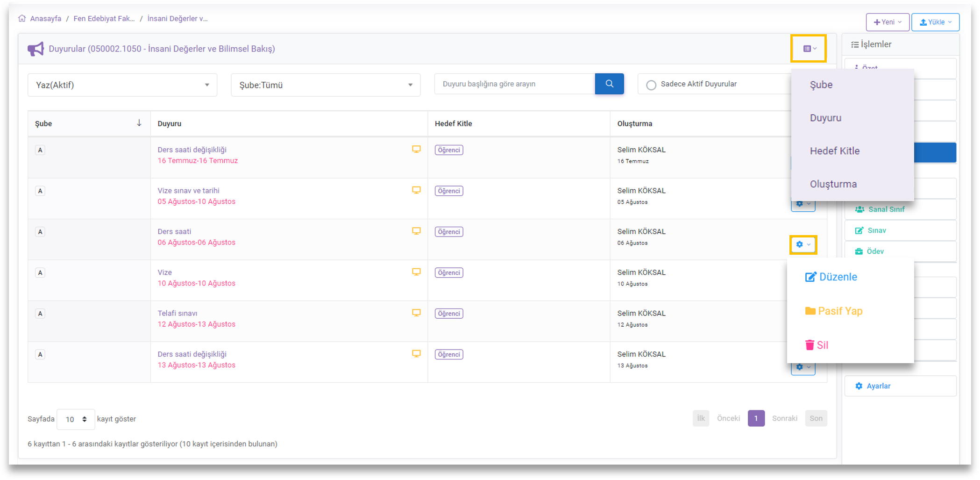Click monitor icon on Vize row
This screenshot has width=980, height=480.
tap(416, 272)
